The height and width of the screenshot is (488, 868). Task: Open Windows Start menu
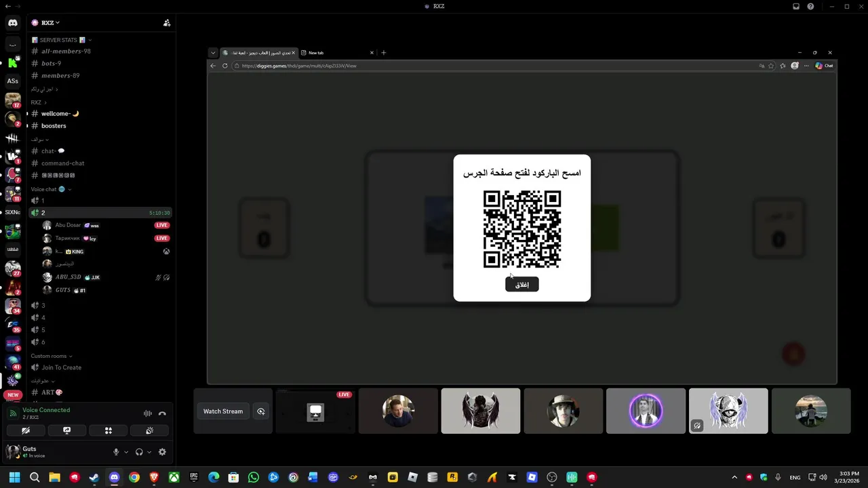[15, 477]
